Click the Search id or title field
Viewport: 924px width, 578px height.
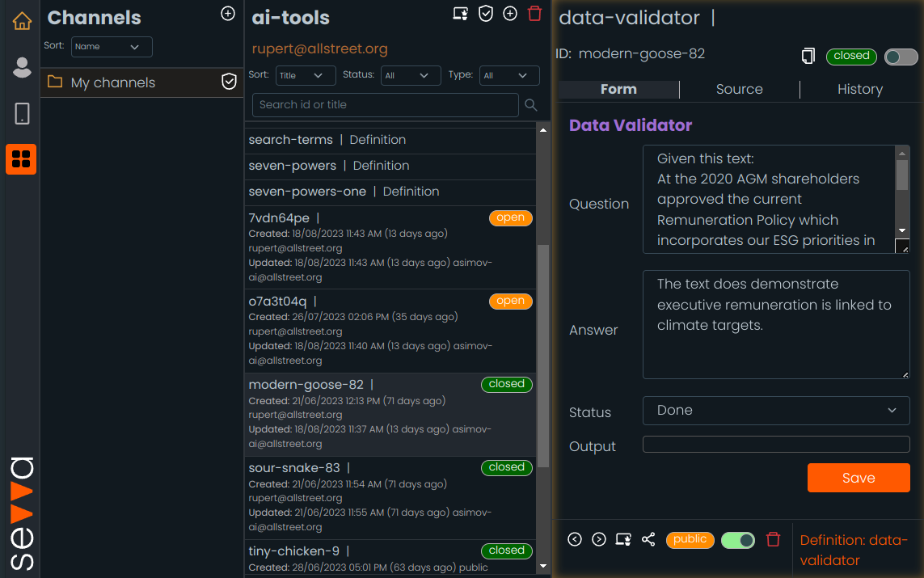coord(385,105)
